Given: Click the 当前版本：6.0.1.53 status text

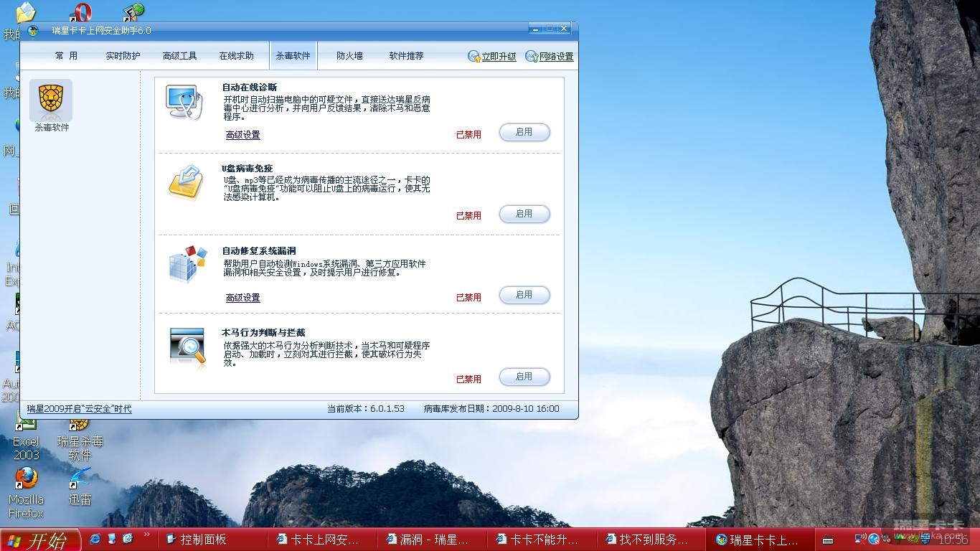Looking at the screenshot, I should tap(366, 409).
